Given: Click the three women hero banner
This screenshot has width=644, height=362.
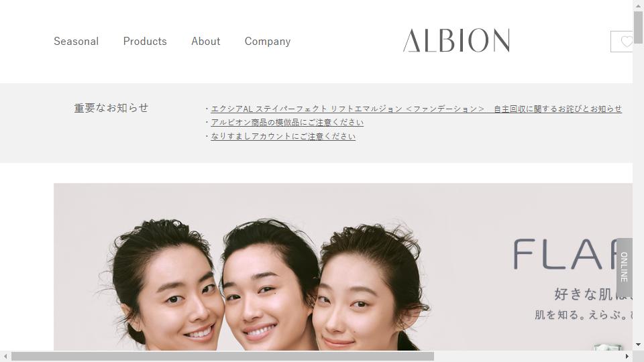Looking at the screenshot, I should (x=343, y=267).
